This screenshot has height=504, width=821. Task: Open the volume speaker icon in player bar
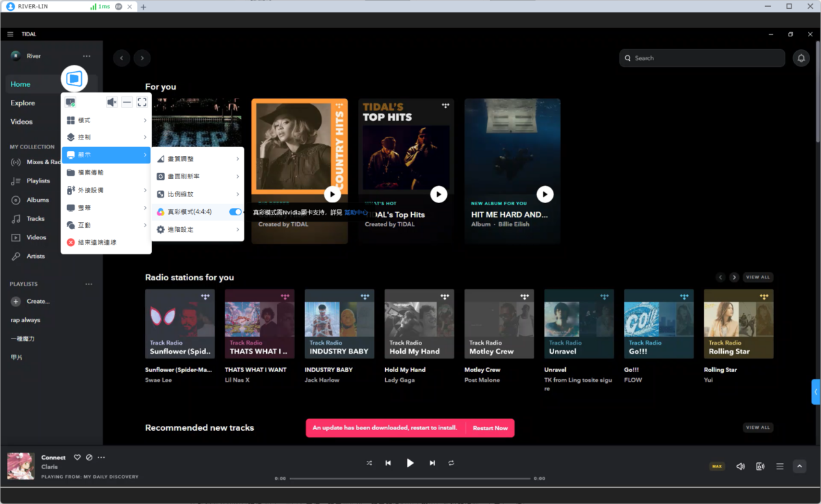coord(740,466)
